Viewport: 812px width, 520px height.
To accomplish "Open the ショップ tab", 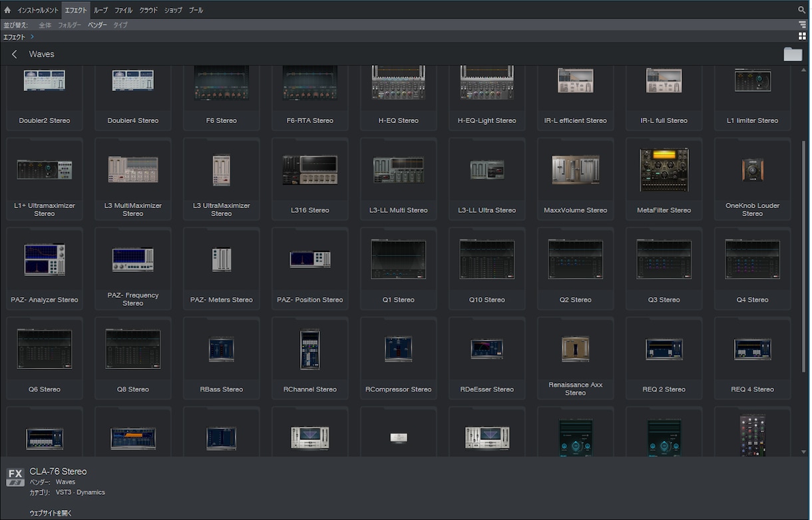I will (x=173, y=10).
